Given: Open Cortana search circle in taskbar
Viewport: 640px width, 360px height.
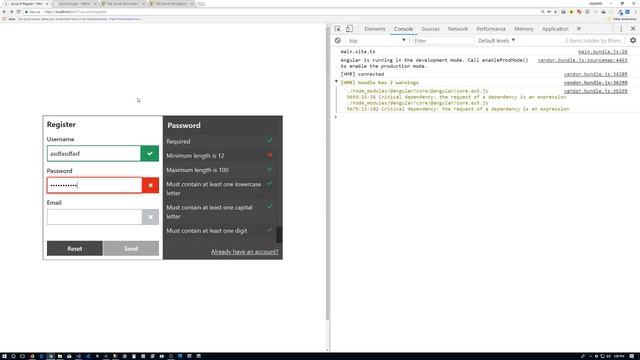Looking at the screenshot, I should [x=13, y=356].
